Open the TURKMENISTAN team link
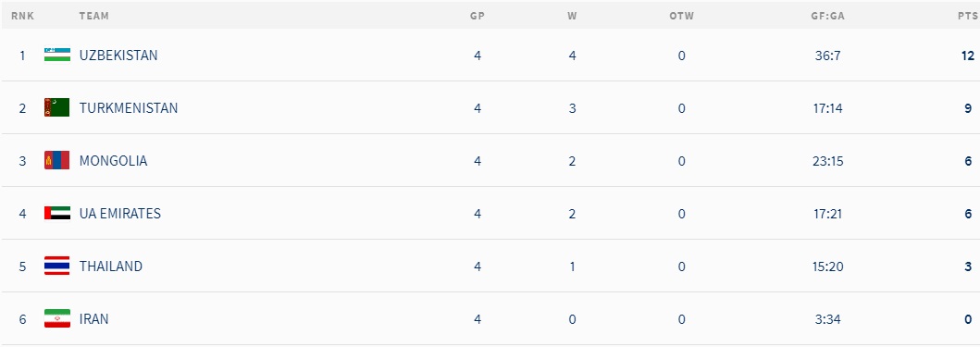Screen dimensions: 980x347 [x=128, y=108]
